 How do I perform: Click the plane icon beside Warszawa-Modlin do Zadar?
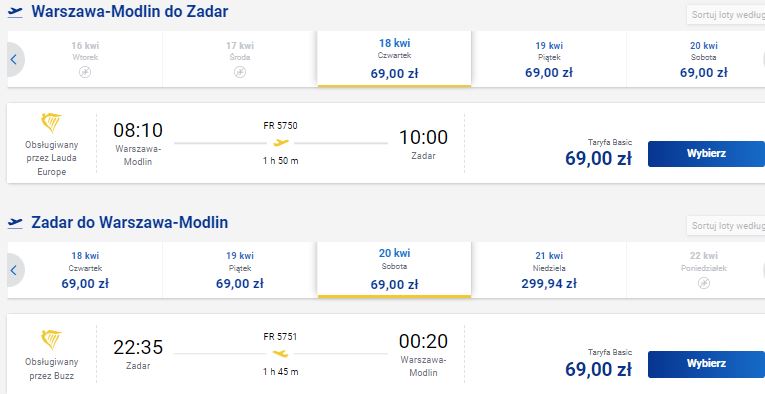click(15, 12)
